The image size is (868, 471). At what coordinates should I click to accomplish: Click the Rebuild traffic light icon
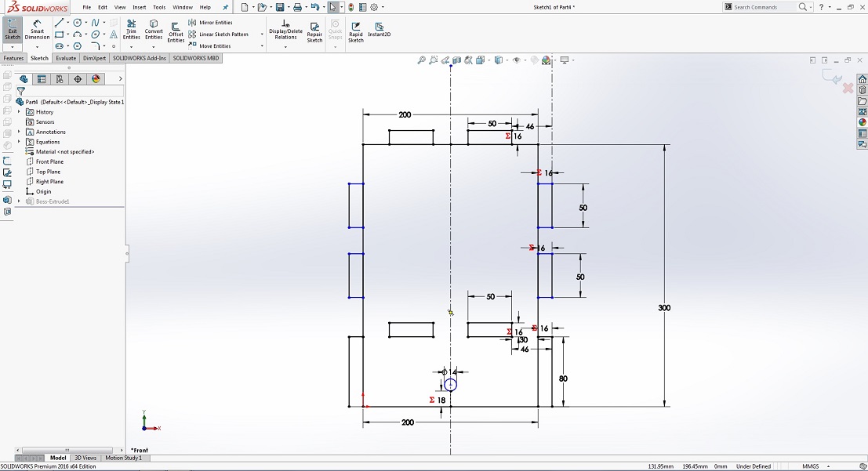[x=351, y=7]
